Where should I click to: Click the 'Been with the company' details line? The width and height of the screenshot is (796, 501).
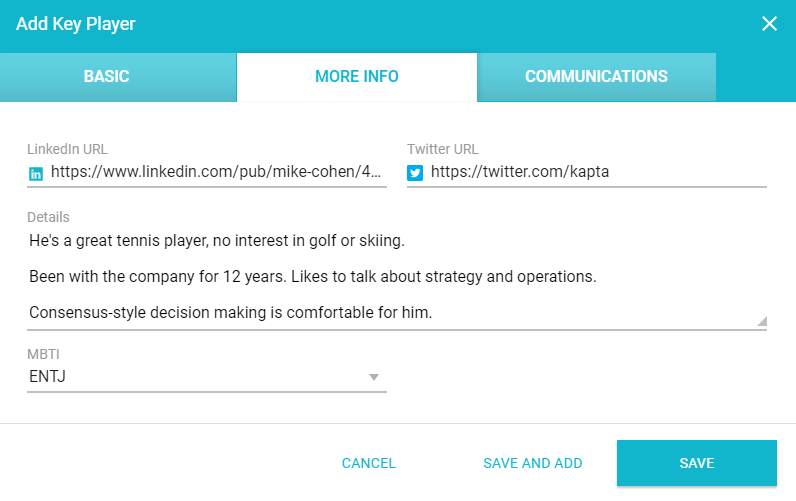tap(313, 276)
